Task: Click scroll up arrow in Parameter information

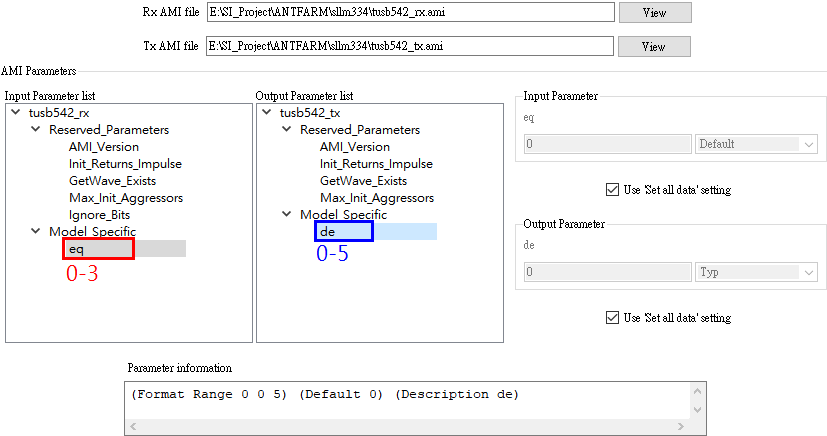Action: click(698, 391)
